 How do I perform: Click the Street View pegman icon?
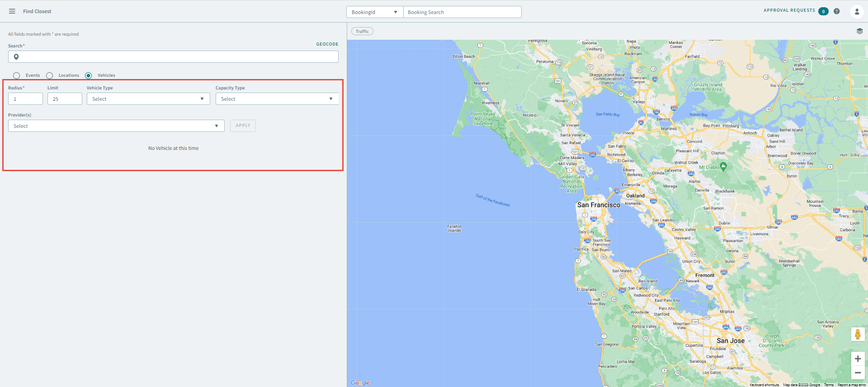click(x=858, y=334)
